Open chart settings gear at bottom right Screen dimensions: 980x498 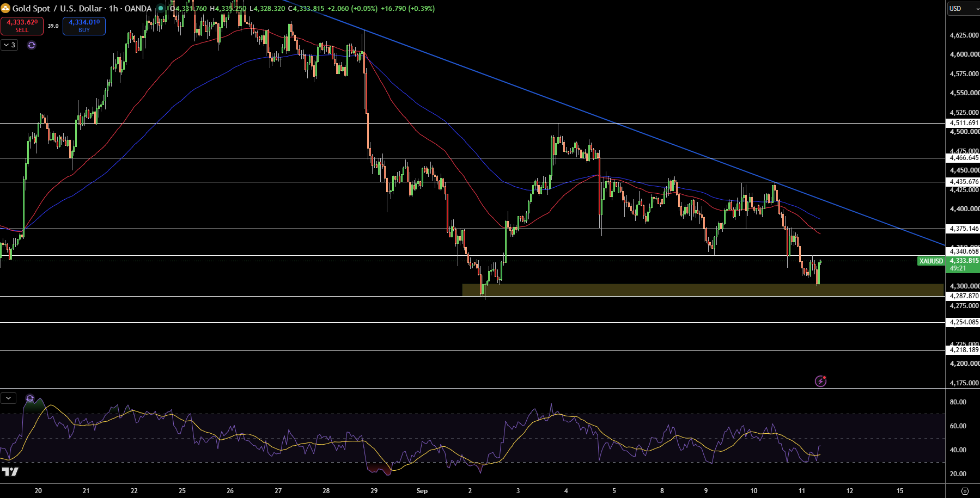tap(965, 491)
